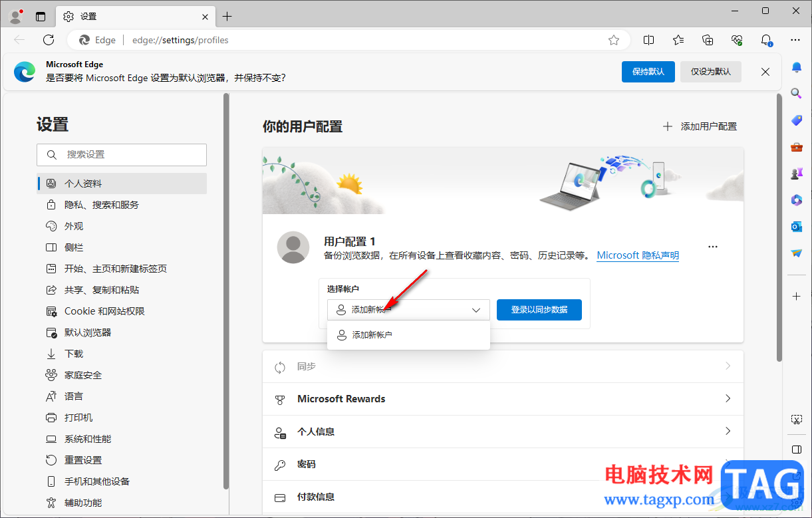Image resolution: width=812 pixels, height=518 pixels.
Task: Open sidebar Outlook icon
Action: (x=797, y=227)
